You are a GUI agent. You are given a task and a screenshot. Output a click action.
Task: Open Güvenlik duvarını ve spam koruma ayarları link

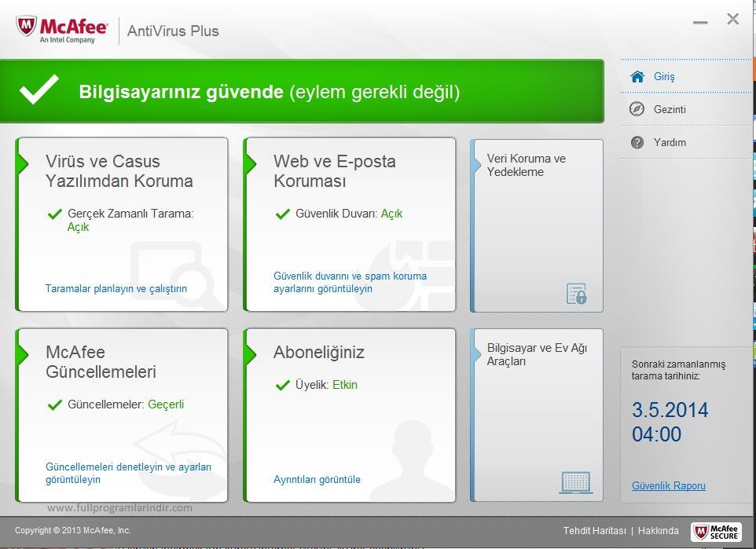(350, 283)
